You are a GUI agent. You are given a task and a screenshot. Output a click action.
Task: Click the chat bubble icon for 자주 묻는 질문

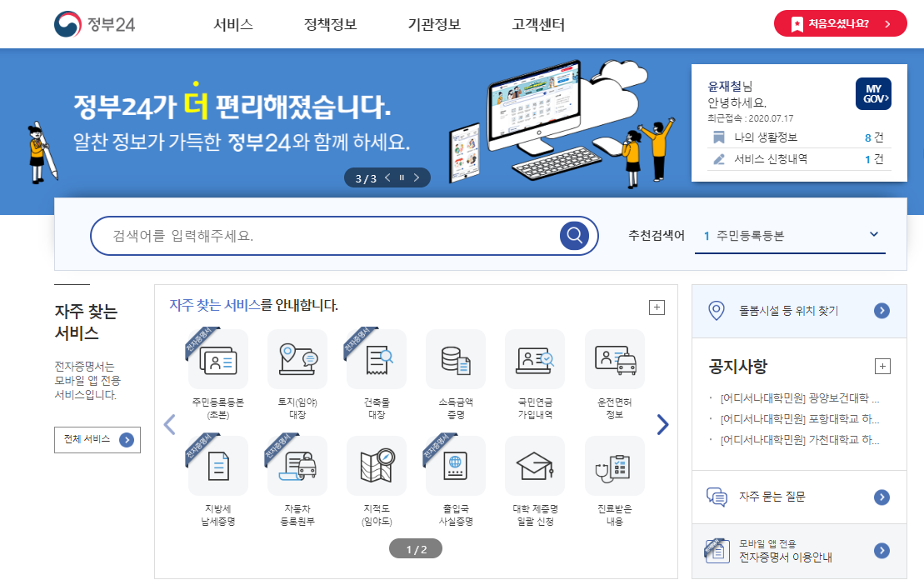coord(717,497)
